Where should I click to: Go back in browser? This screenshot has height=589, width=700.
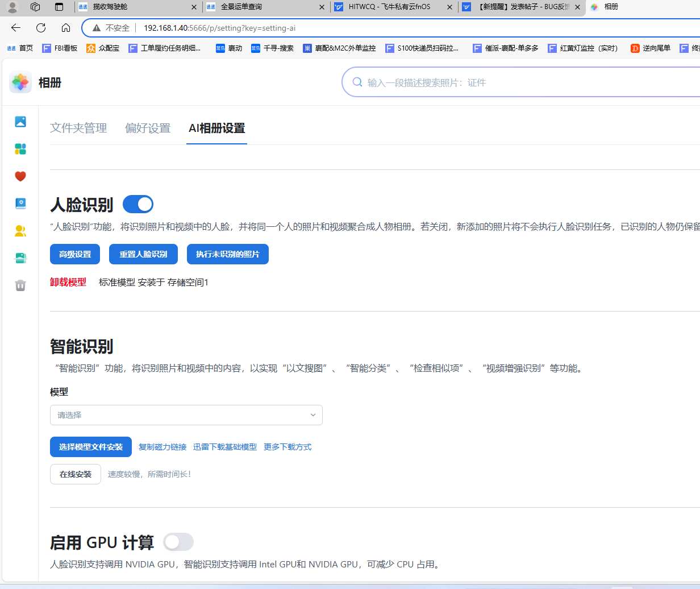click(16, 28)
